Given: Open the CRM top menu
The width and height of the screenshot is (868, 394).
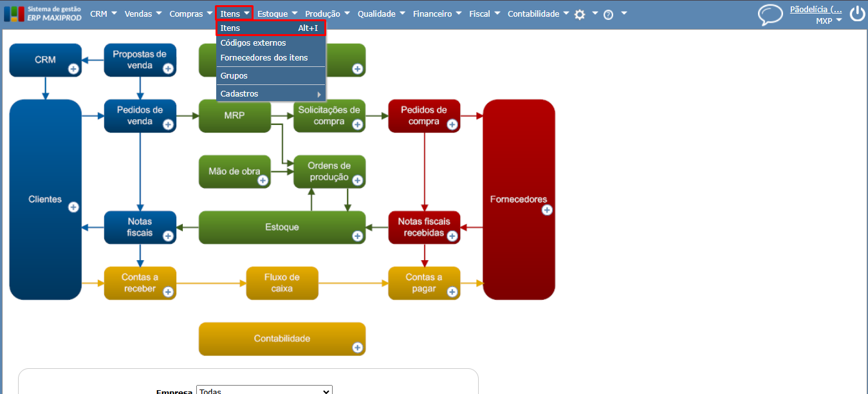Looking at the screenshot, I should [x=103, y=14].
